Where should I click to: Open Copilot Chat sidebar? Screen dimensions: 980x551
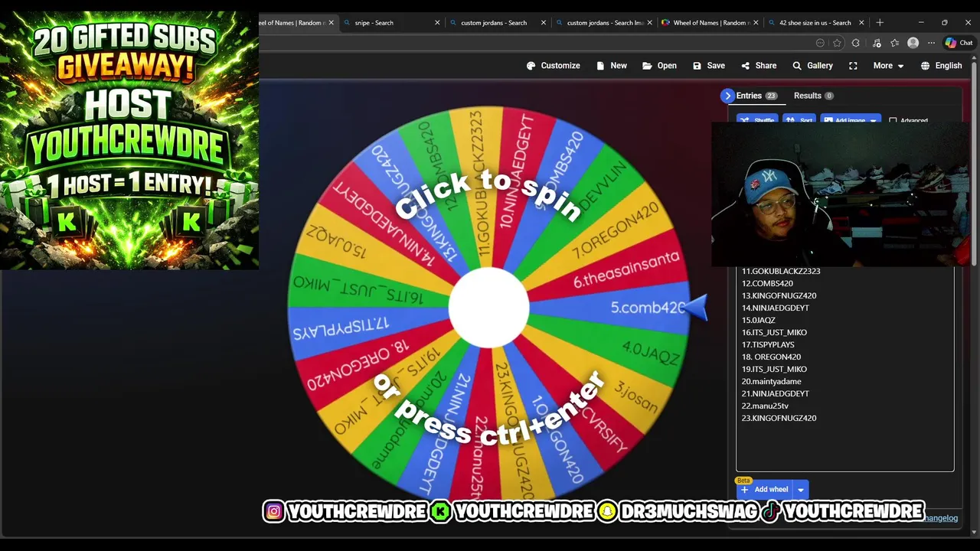pyautogui.click(x=959, y=43)
